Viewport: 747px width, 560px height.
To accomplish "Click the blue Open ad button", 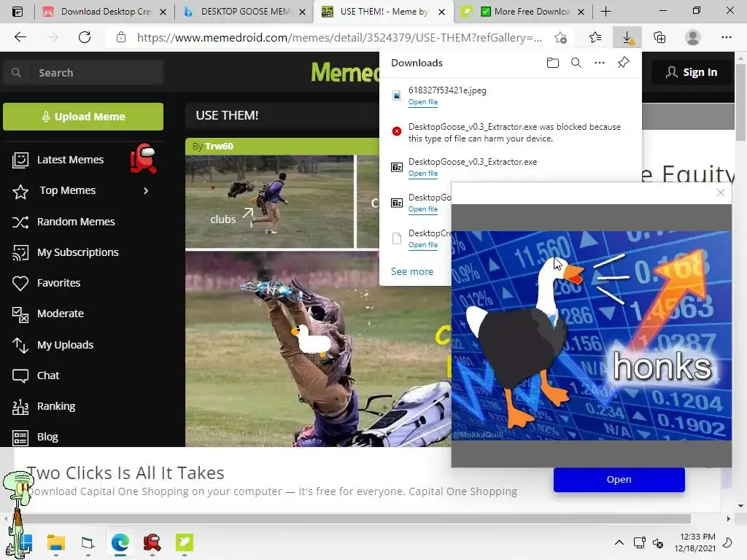I will coord(619,480).
